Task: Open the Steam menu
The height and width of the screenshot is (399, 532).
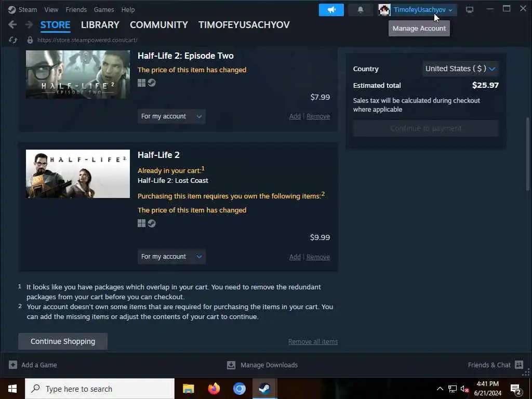Action: pyautogui.click(x=28, y=9)
